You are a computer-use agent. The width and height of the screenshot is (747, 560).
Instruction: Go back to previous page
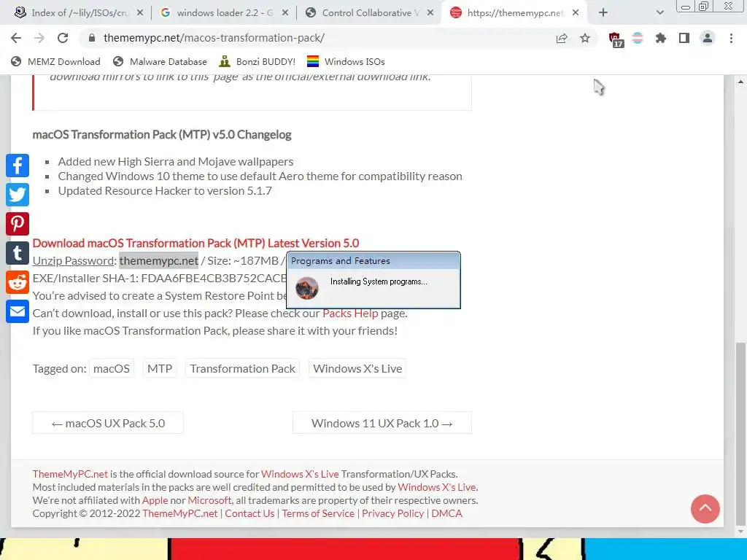click(16, 38)
